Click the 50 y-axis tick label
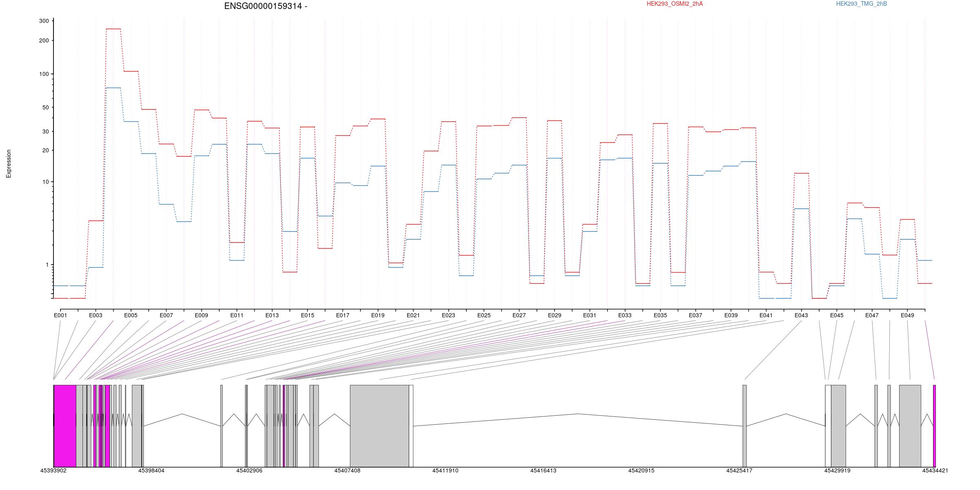 (x=45, y=107)
